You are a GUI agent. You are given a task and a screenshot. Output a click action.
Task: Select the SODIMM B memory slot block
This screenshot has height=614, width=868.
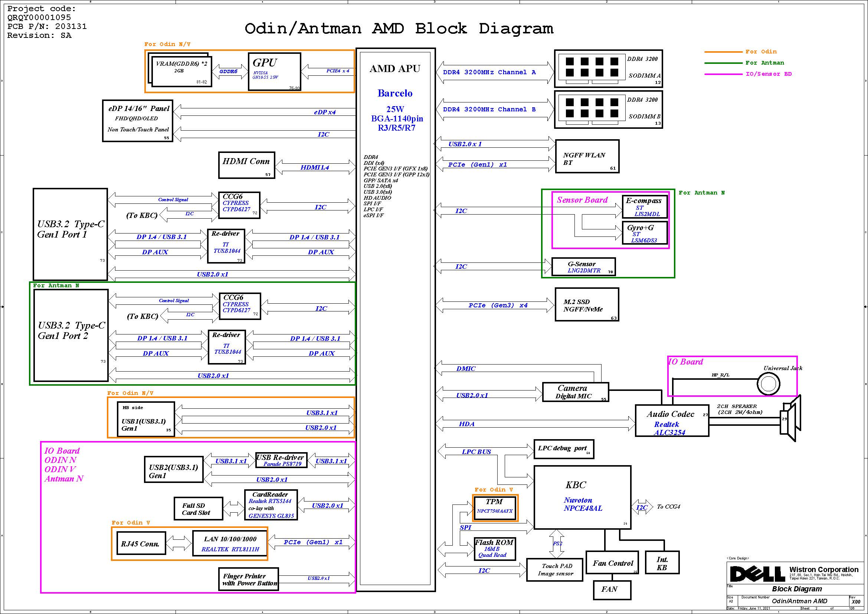click(x=608, y=109)
